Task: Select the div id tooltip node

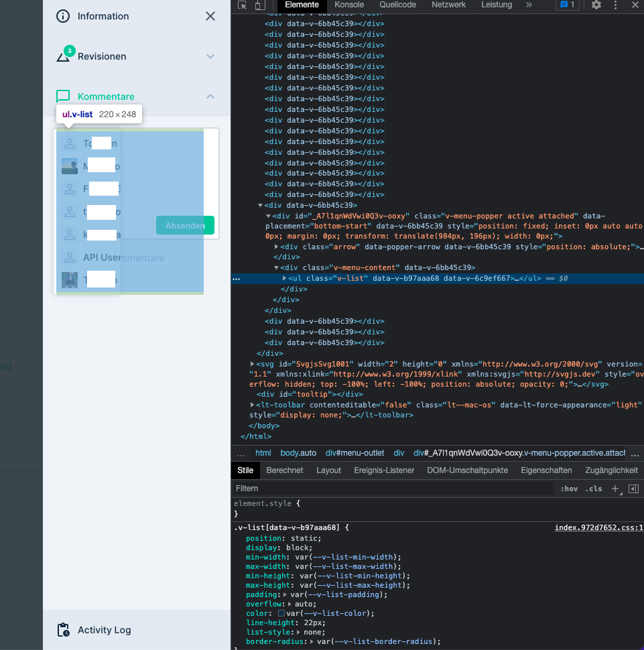Action: click(x=310, y=394)
